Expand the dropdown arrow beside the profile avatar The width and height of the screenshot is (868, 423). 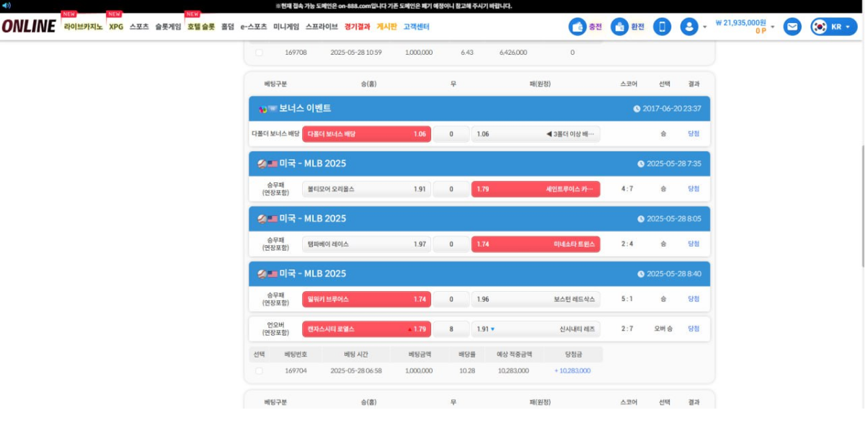click(704, 27)
